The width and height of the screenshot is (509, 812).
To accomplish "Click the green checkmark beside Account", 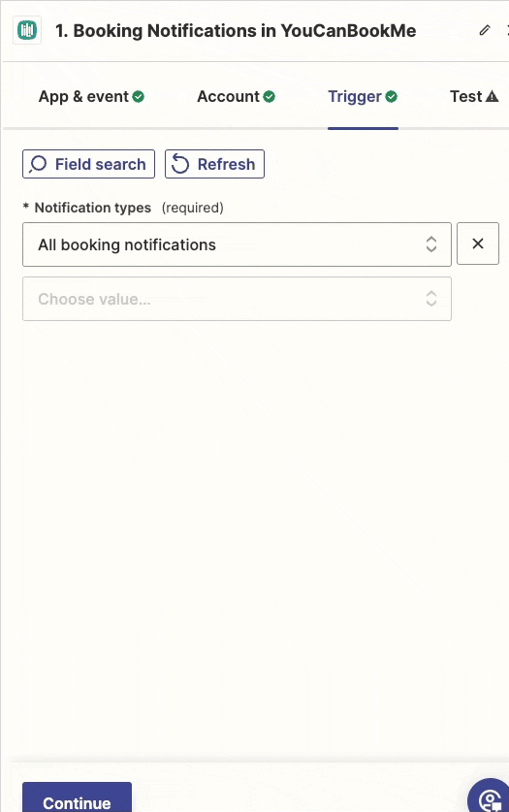I will tap(269, 96).
